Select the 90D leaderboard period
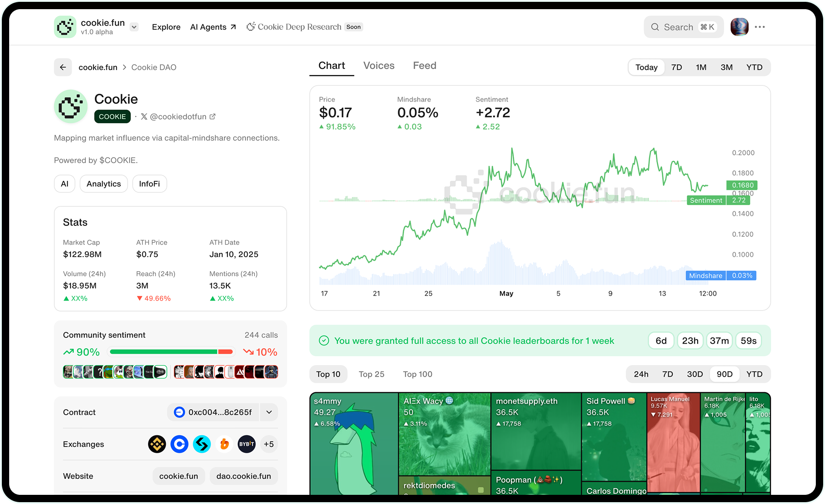 pyautogui.click(x=725, y=374)
